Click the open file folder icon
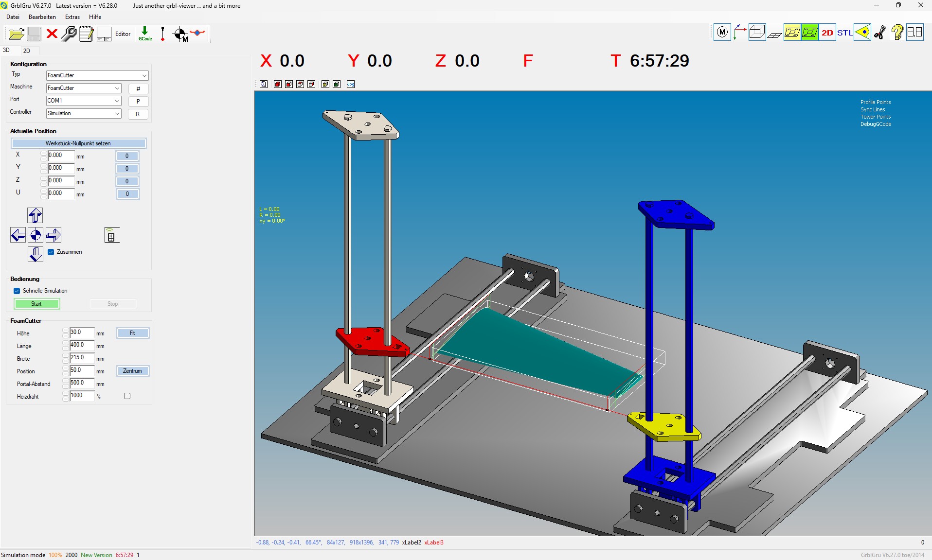Viewport: 932px width, 560px height. (x=16, y=34)
